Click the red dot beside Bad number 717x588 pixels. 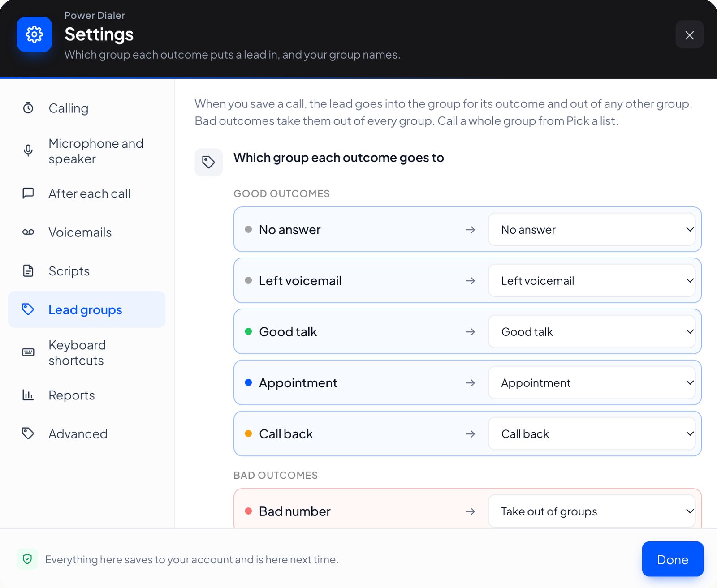(x=248, y=511)
